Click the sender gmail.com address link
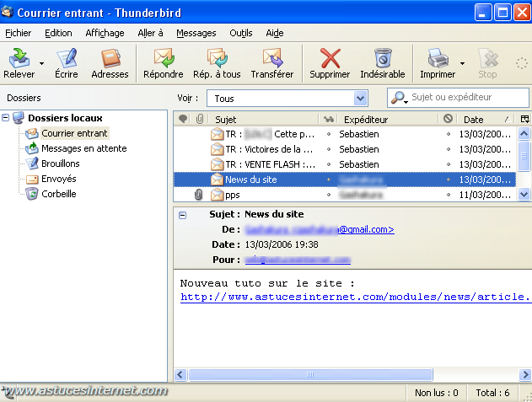 (320, 230)
